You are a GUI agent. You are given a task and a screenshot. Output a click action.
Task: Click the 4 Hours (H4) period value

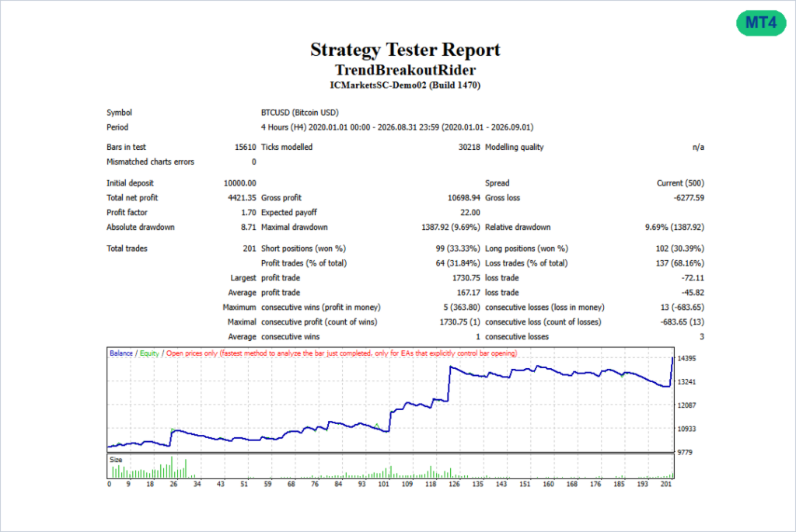pos(397,127)
